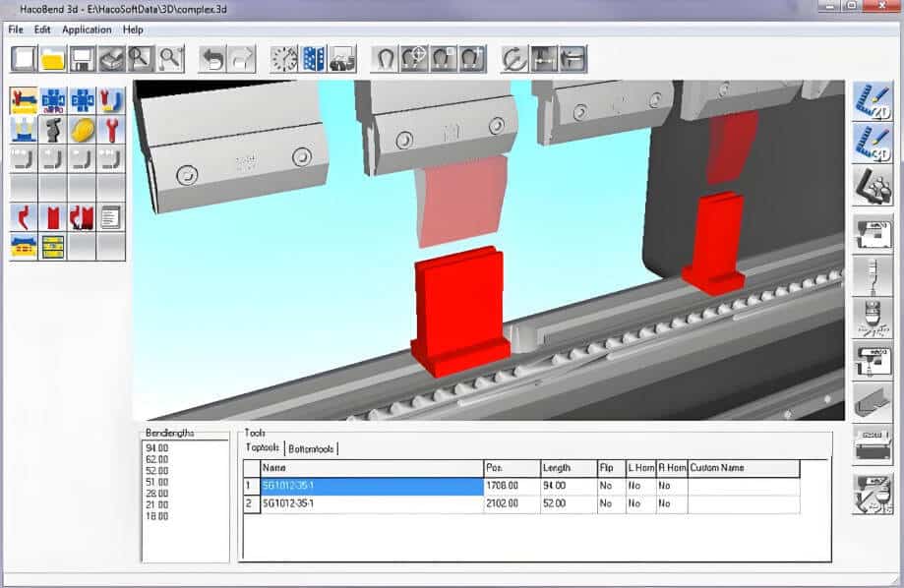Click the second grey machine icon in right sidebar
The height and width of the screenshot is (588, 904).
click(873, 361)
